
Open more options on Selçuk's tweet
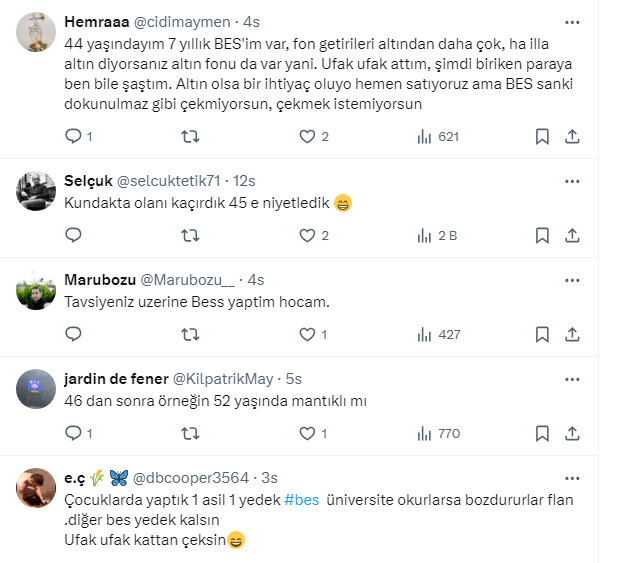click(x=572, y=181)
